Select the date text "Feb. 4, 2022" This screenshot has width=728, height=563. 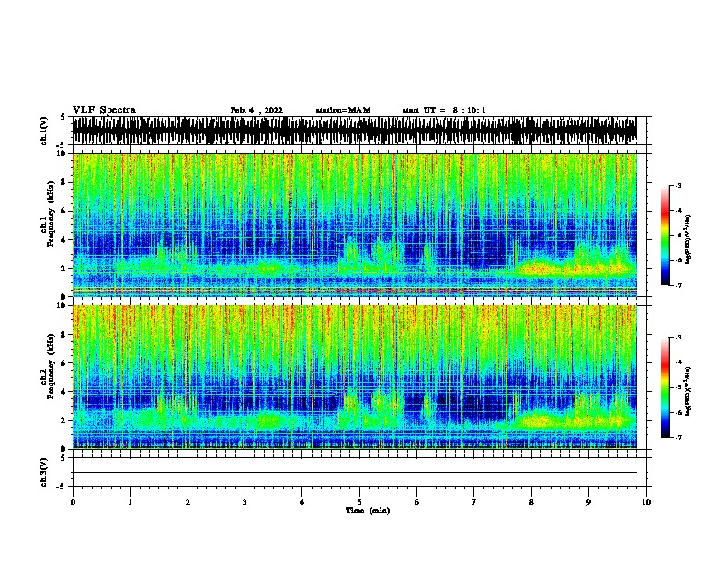pos(256,110)
